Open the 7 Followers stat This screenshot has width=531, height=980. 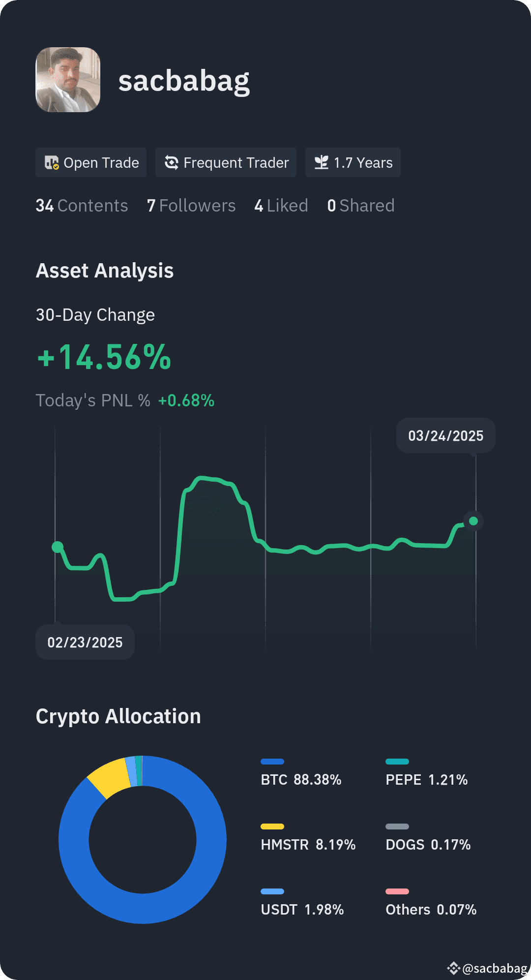(191, 206)
